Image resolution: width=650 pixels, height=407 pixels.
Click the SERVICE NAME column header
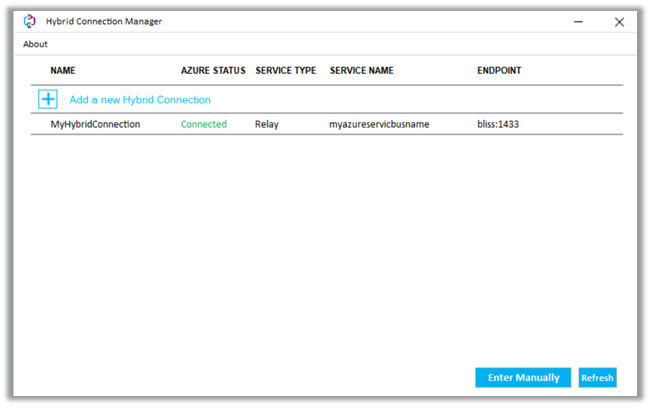[362, 71]
